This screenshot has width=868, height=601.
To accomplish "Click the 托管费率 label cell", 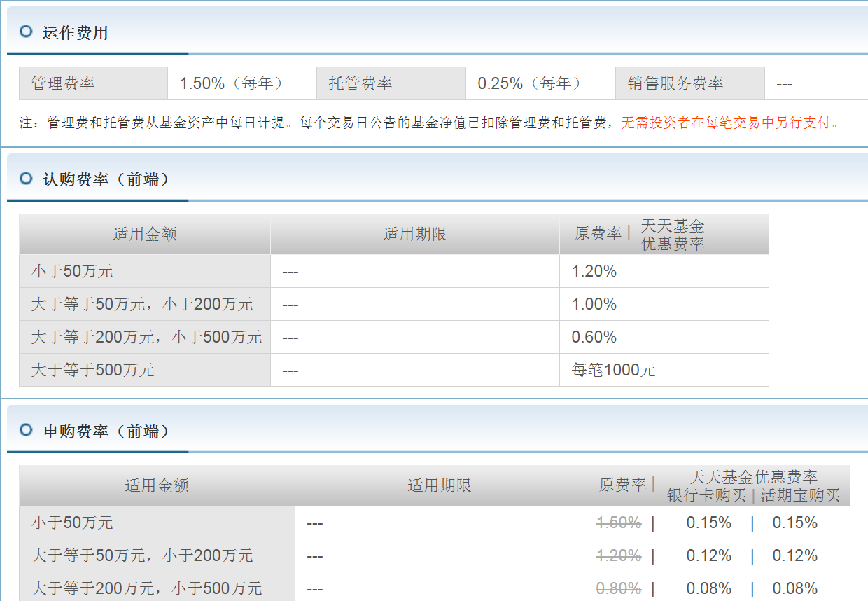I will 360,83.
